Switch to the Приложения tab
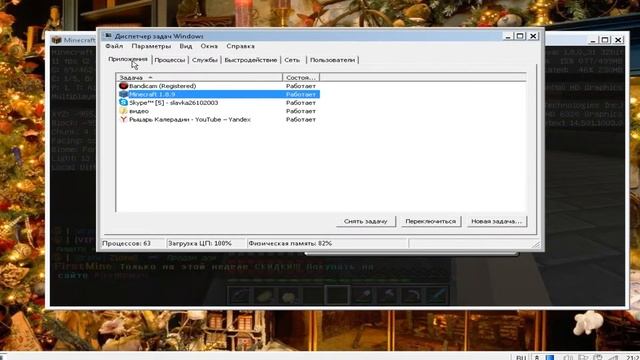Image resolution: width=640 pixels, height=360 pixels. tap(128, 59)
